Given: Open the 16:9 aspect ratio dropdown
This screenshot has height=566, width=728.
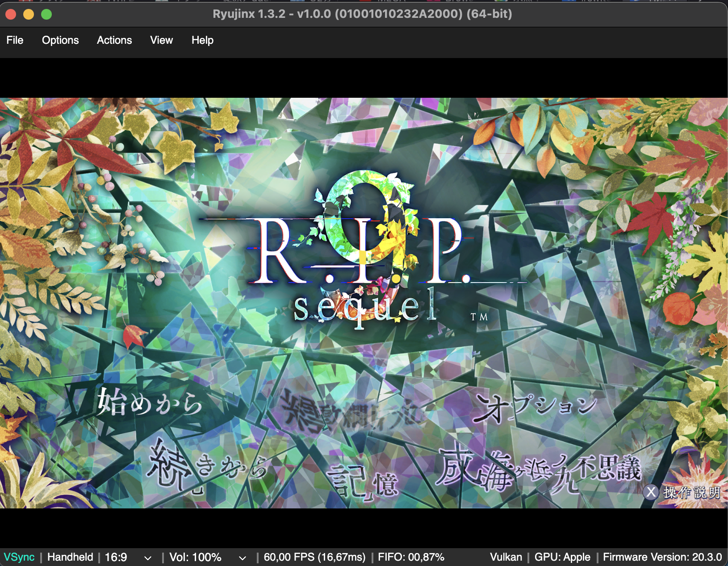Looking at the screenshot, I should coord(128,557).
